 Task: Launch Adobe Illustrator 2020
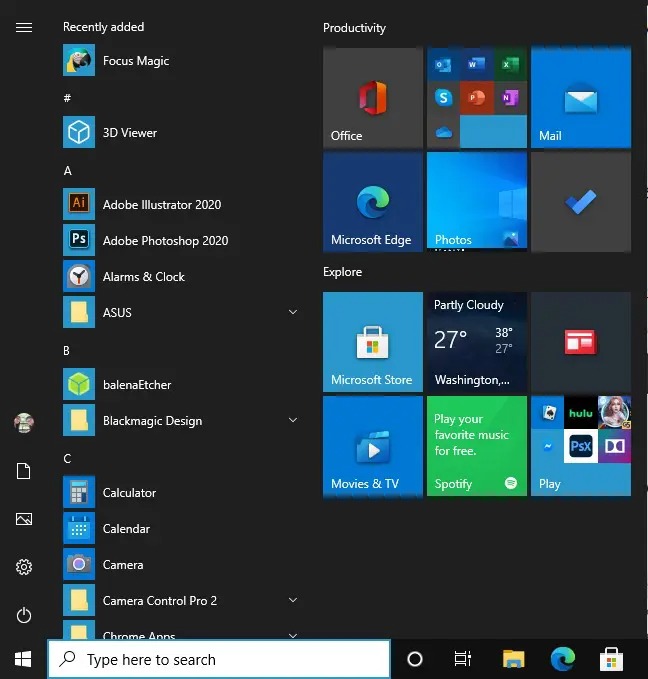pos(160,205)
